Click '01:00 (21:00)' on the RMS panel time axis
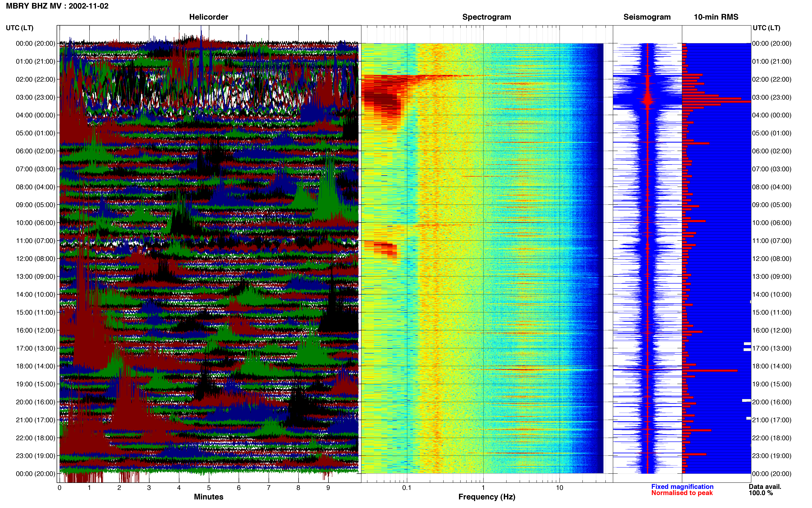 coord(772,61)
